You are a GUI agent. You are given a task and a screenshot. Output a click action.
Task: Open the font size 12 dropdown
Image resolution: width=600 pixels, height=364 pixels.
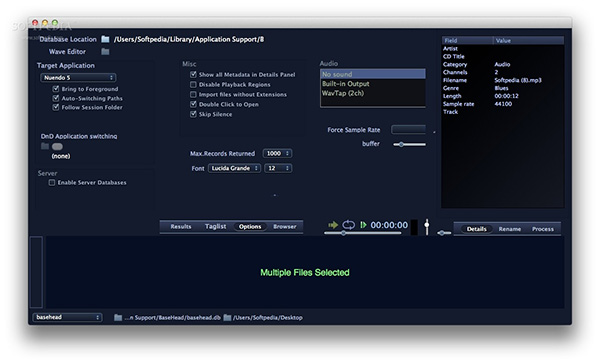pyautogui.click(x=278, y=168)
